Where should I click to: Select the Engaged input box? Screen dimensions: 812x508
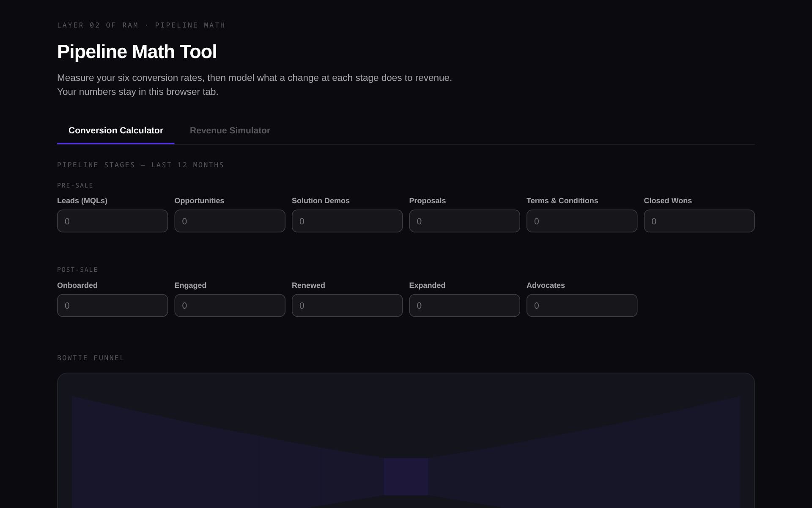click(x=230, y=306)
